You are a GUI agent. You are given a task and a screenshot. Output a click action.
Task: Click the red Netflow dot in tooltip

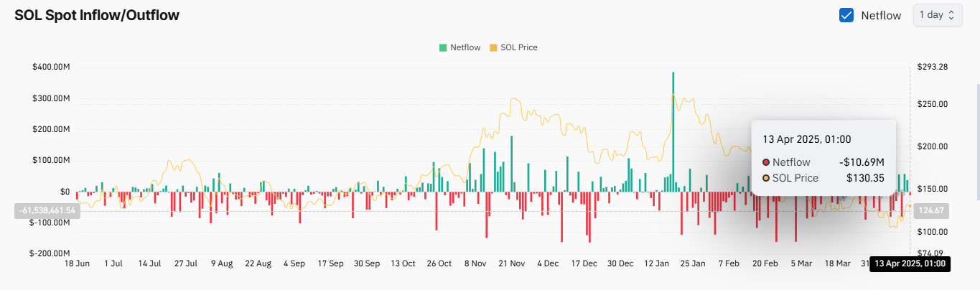pyautogui.click(x=766, y=162)
